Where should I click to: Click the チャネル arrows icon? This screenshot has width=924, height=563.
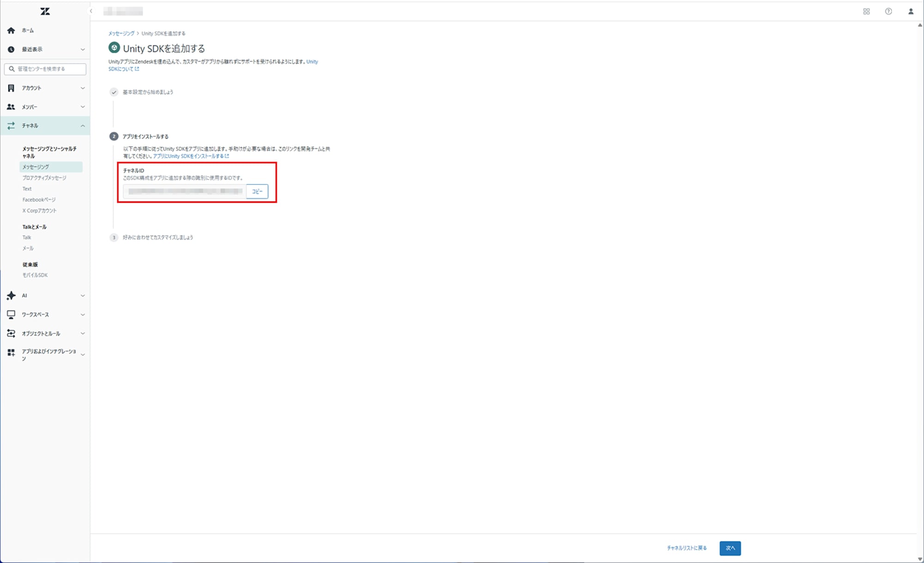[x=11, y=126]
